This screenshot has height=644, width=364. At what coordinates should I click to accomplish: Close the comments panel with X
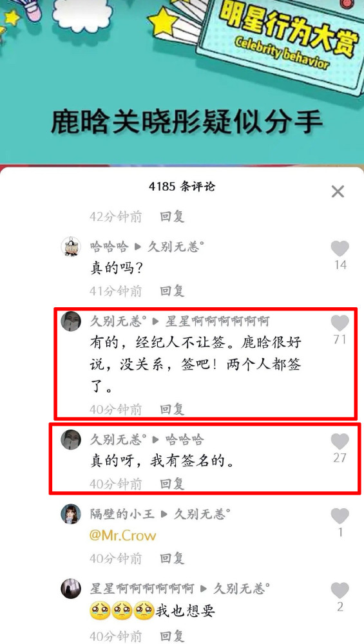(338, 191)
